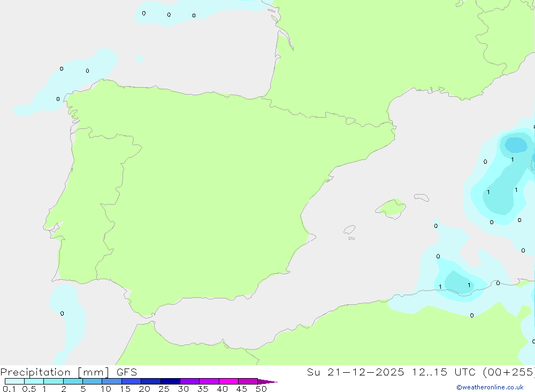535x392 pixels.
Task: Click the 30–35 mm violet legend swatch
Action: tap(189, 381)
